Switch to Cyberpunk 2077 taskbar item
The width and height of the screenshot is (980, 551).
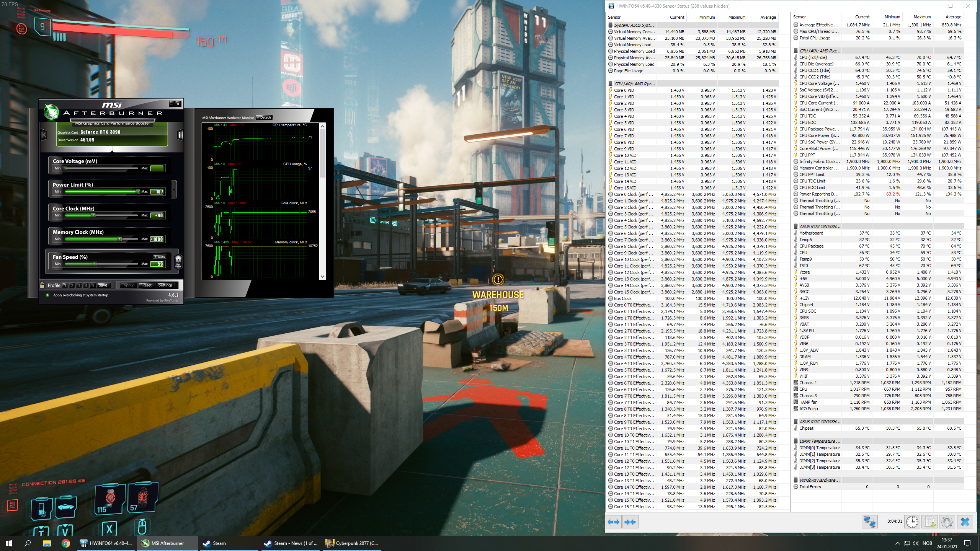point(352,543)
